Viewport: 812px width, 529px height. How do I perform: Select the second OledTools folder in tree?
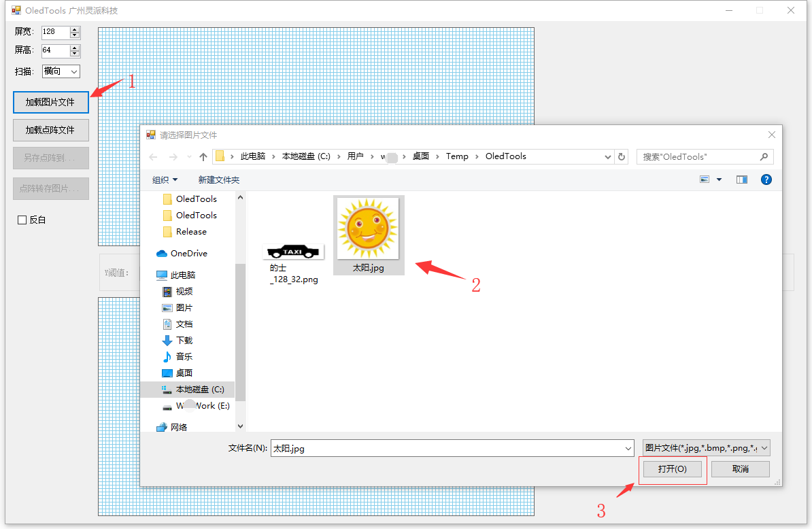[x=190, y=216]
